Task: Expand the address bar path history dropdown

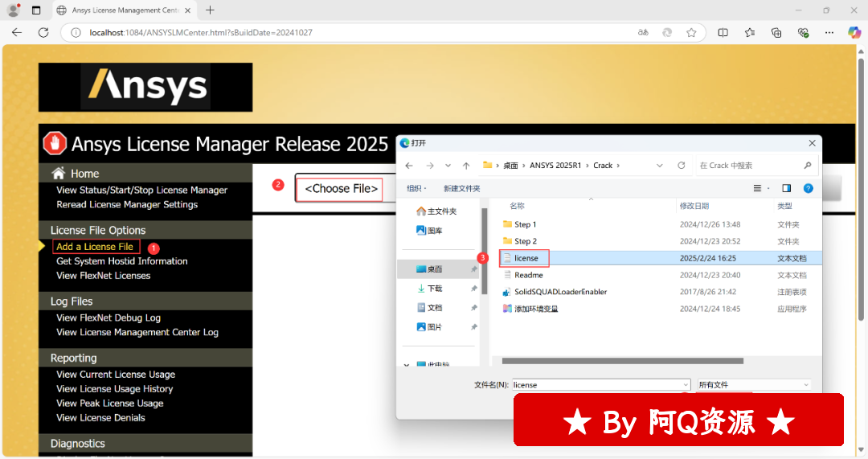Action: [x=659, y=166]
